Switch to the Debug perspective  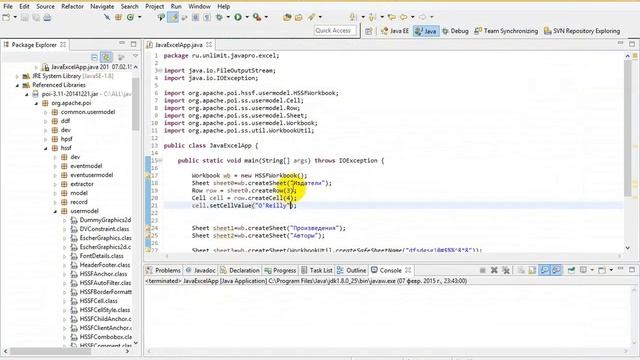pyautogui.click(x=456, y=31)
